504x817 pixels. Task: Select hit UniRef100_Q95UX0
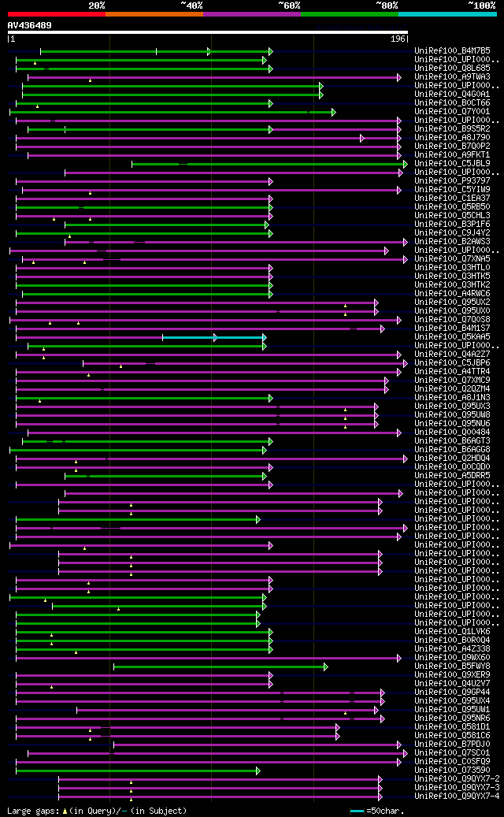tap(452, 310)
